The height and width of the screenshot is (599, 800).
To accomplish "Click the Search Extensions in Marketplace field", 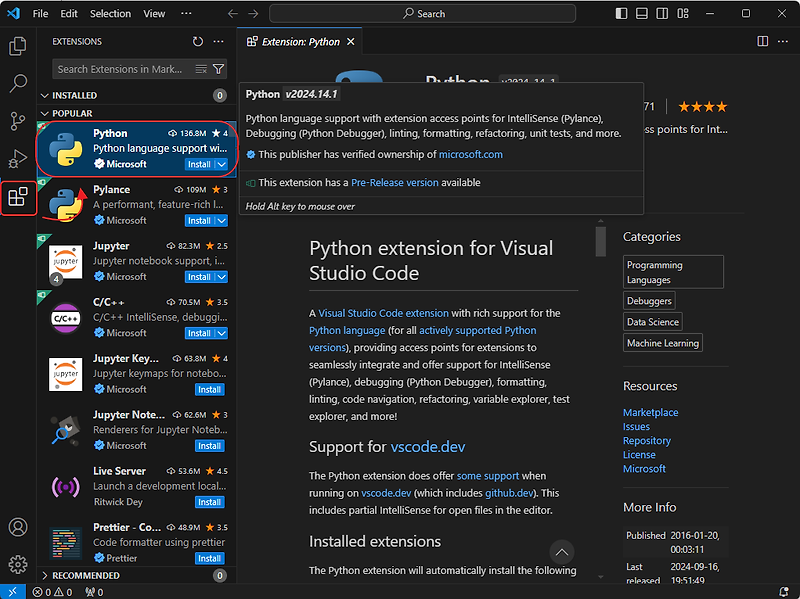I will pos(120,69).
